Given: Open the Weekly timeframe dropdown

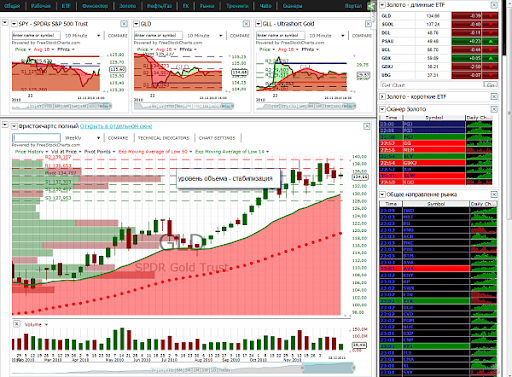Looking at the screenshot, I should [x=83, y=138].
